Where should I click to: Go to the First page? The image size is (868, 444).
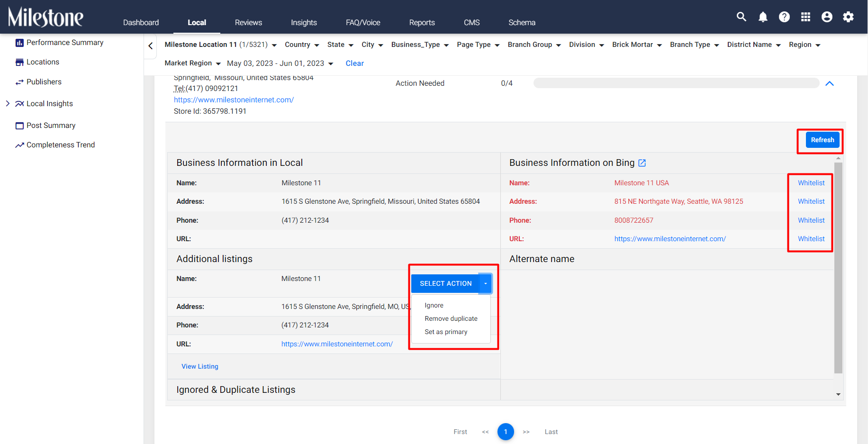pos(460,432)
